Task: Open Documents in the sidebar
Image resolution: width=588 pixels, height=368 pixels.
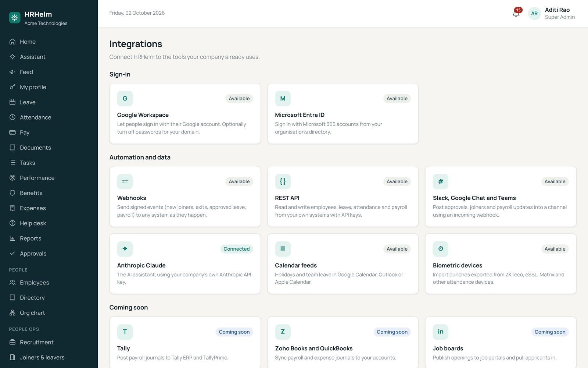Action: coord(49,147)
